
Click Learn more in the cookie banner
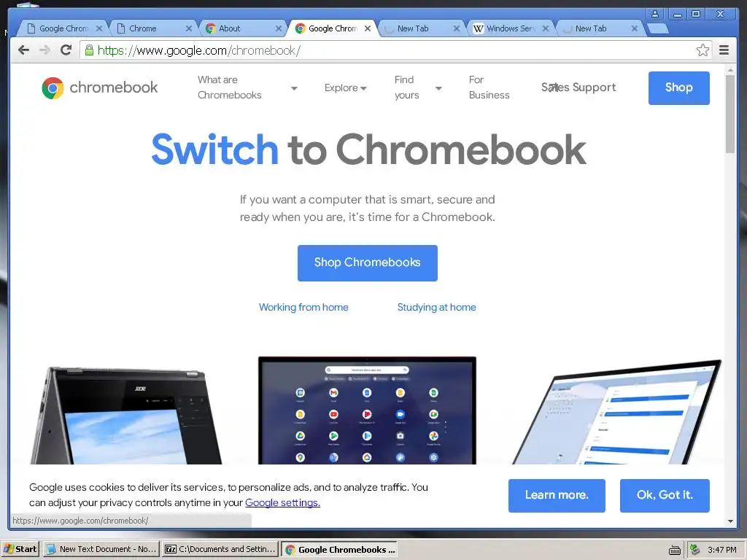(557, 495)
